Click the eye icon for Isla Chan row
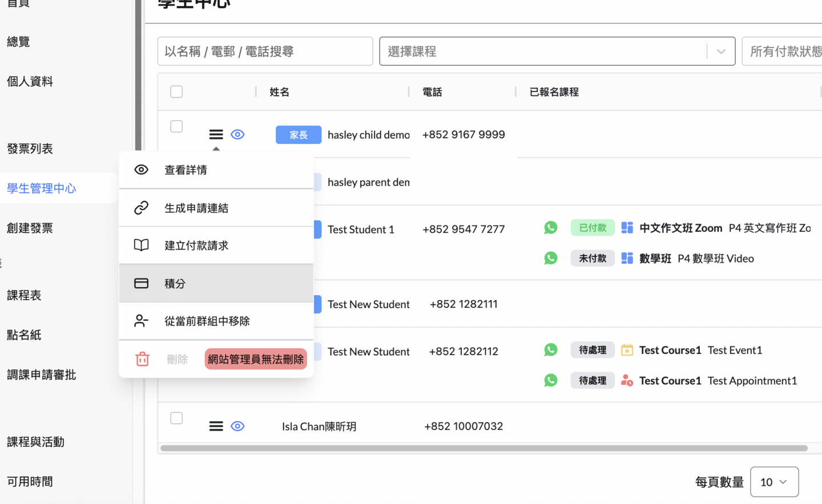Image resolution: width=822 pixels, height=504 pixels. pyautogui.click(x=237, y=426)
